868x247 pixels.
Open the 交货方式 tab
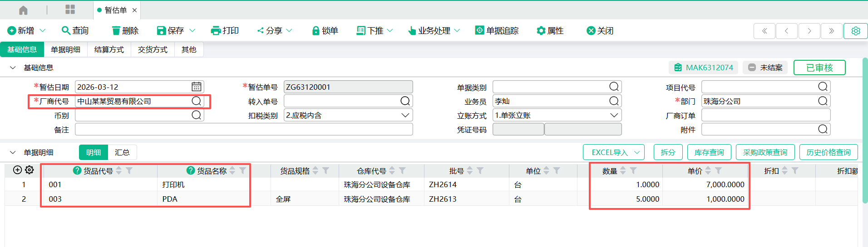pyautogui.click(x=153, y=49)
